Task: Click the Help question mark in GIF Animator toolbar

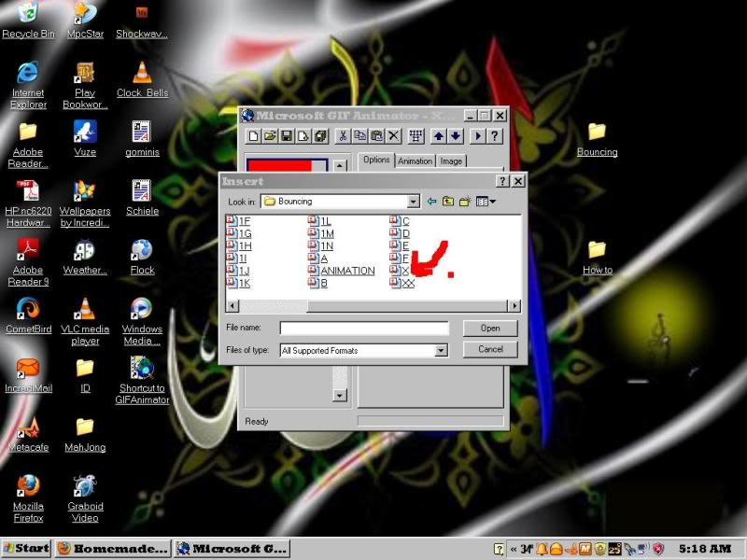Action: coord(495,136)
